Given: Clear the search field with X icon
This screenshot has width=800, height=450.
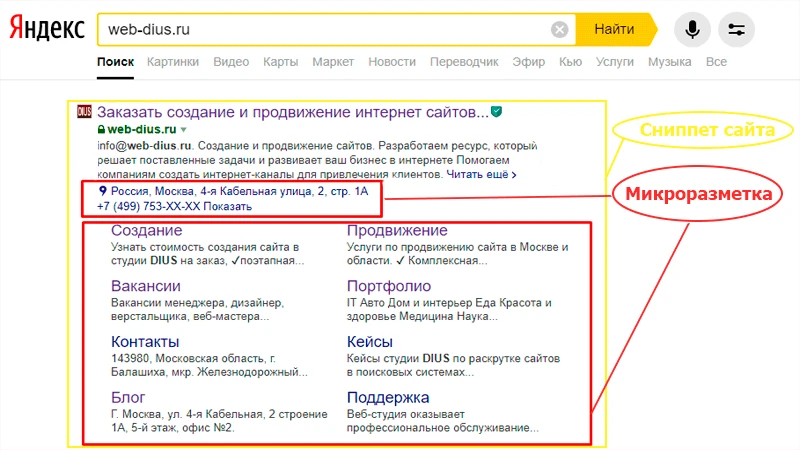Looking at the screenshot, I should click(559, 30).
